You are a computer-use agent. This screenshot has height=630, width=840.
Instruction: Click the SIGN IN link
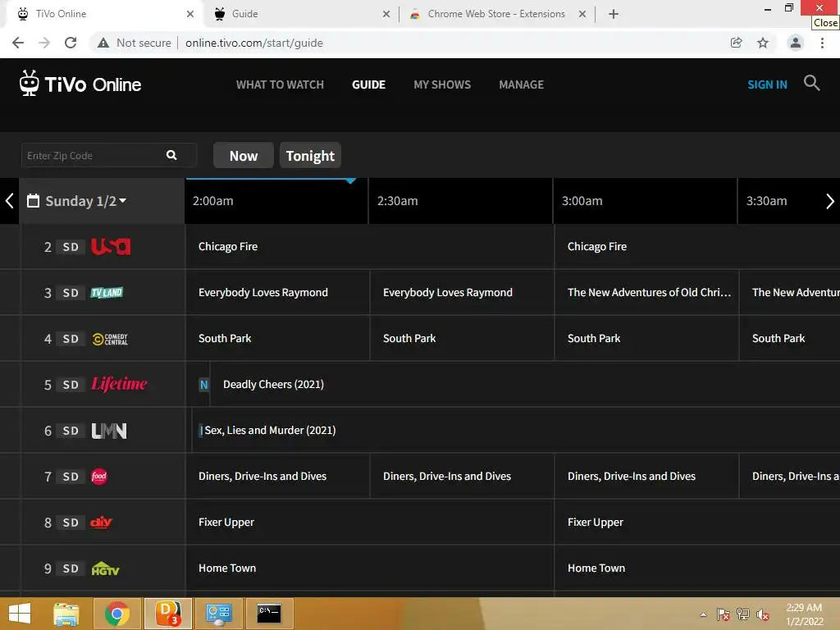[x=768, y=84]
